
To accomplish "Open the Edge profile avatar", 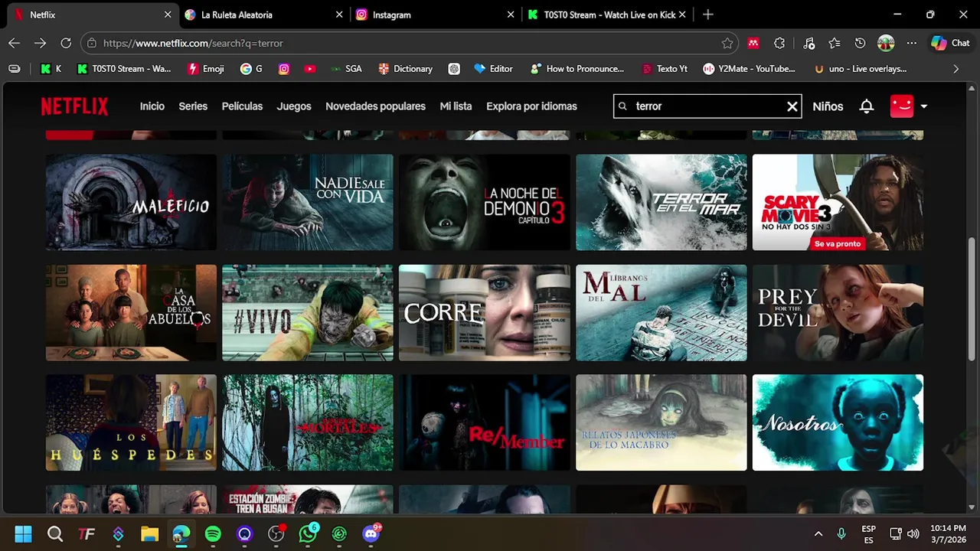I will (x=886, y=44).
